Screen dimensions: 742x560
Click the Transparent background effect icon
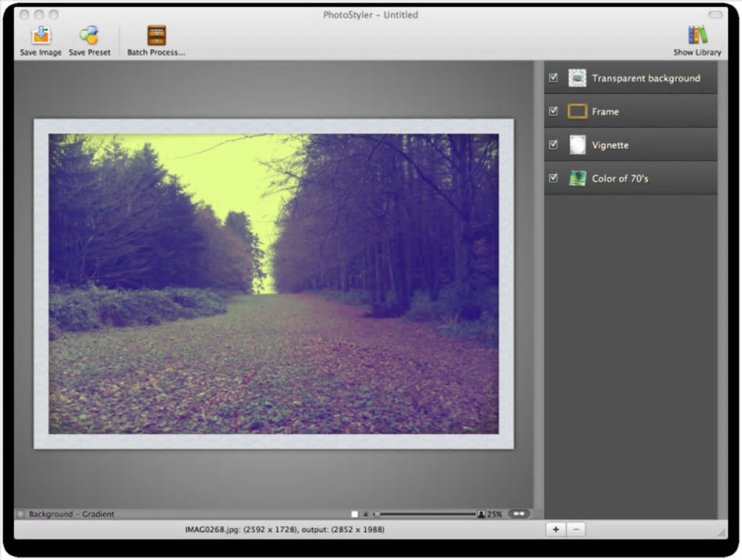pyautogui.click(x=577, y=78)
